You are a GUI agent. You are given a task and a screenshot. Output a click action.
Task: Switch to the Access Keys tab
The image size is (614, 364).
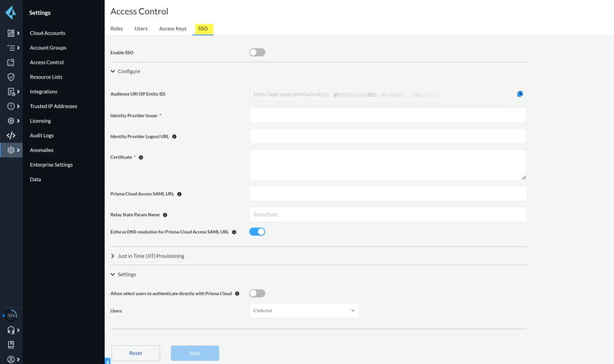click(x=173, y=29)
